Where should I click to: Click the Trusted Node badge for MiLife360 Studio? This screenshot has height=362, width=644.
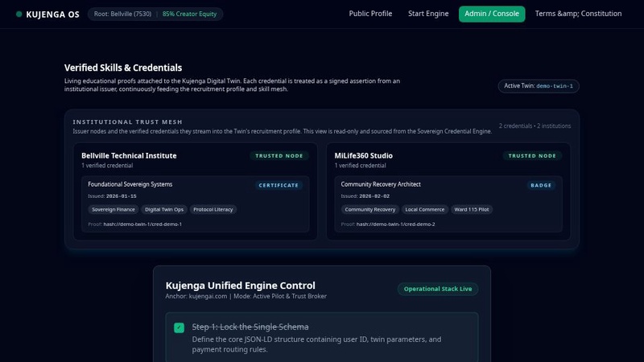click(x=532, y=156)
